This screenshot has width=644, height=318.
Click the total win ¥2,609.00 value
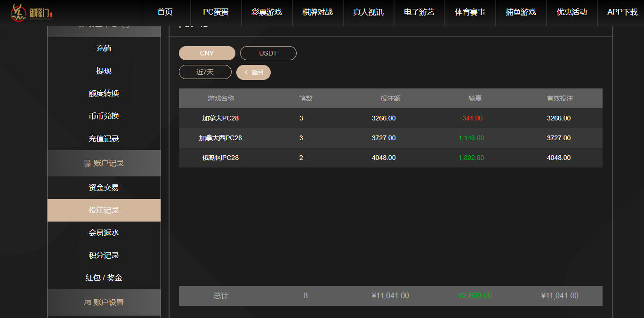(475, 296)
